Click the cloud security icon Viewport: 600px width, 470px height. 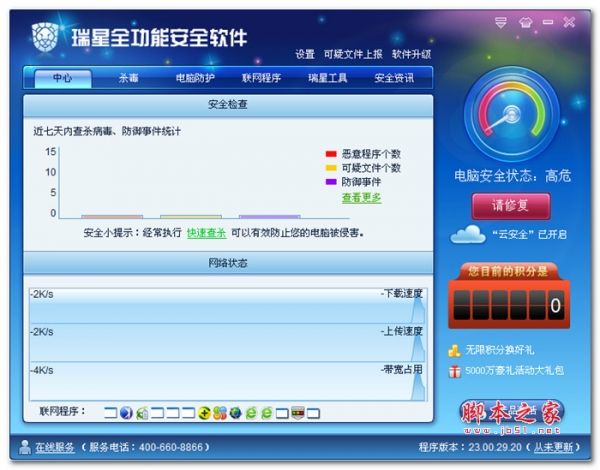tap(468, 234)
